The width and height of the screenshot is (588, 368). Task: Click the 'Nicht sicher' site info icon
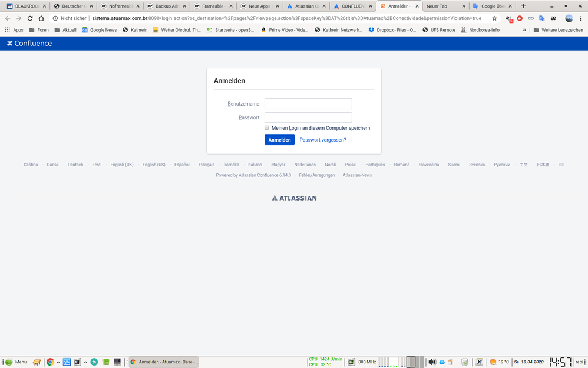coord(55,18)
